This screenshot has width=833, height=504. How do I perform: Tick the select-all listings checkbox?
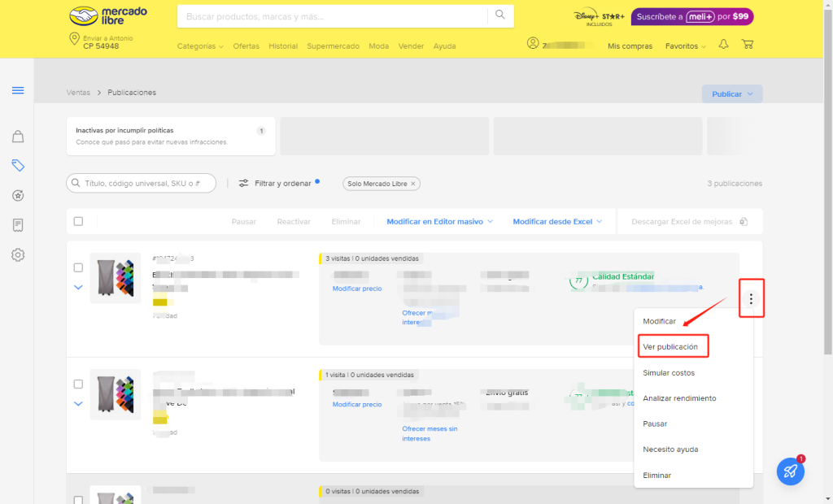point(79,221)
